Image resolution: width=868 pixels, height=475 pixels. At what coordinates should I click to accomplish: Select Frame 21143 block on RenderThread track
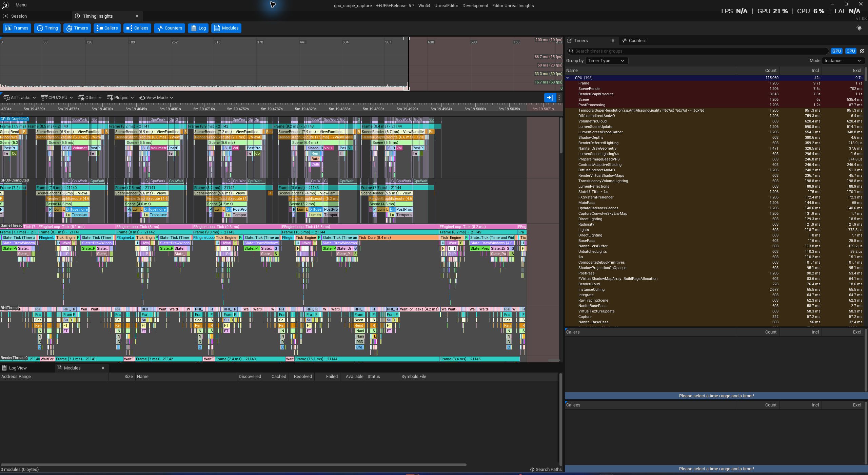click(250, 359)
